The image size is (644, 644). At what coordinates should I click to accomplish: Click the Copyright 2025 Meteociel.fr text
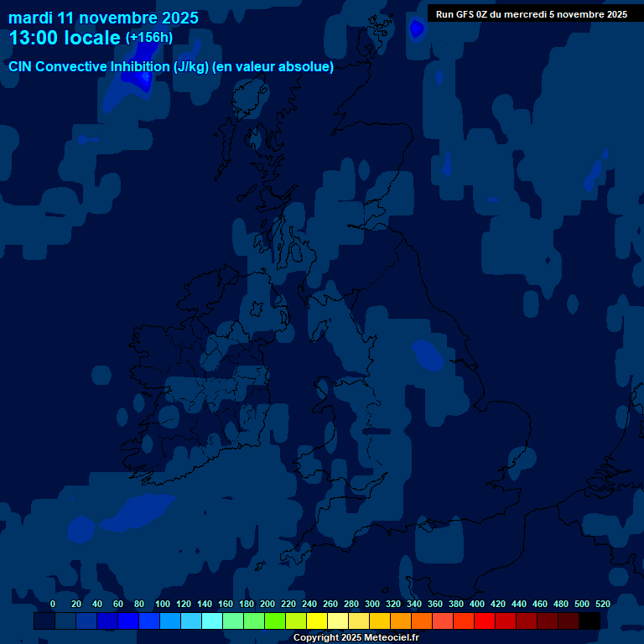click(356, 637)
